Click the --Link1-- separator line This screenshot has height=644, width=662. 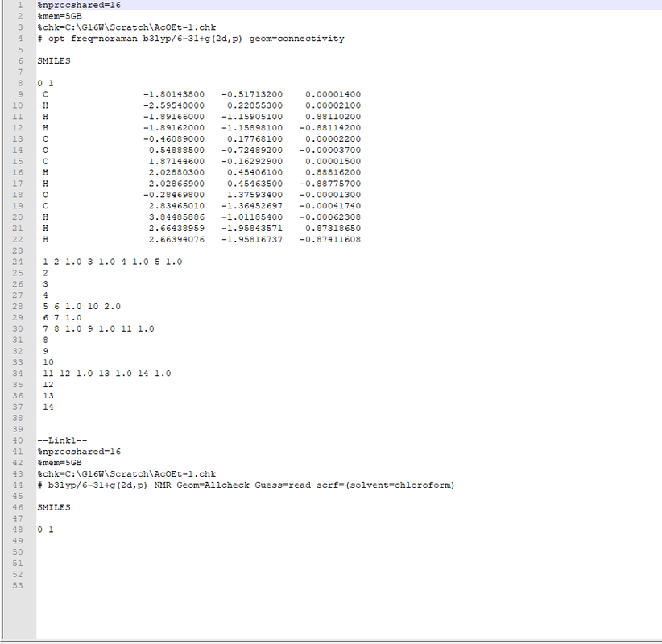(x=62, y=440)
